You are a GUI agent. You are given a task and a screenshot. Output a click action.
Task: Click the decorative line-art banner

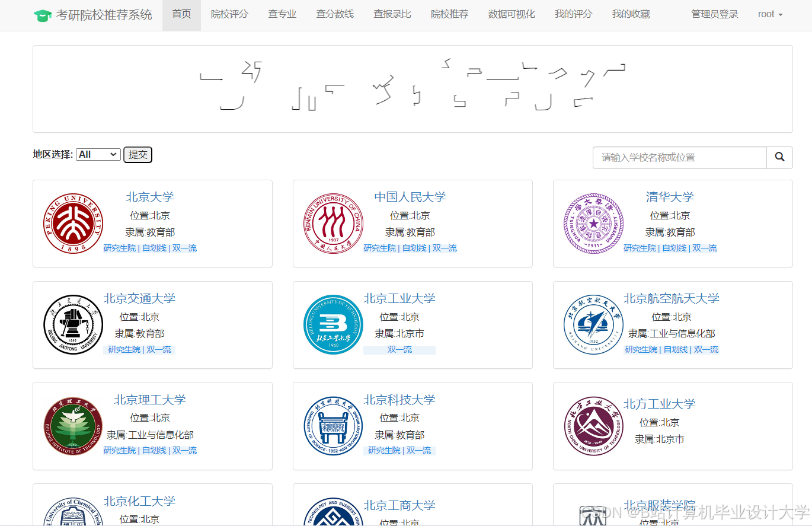click(413, 89)
